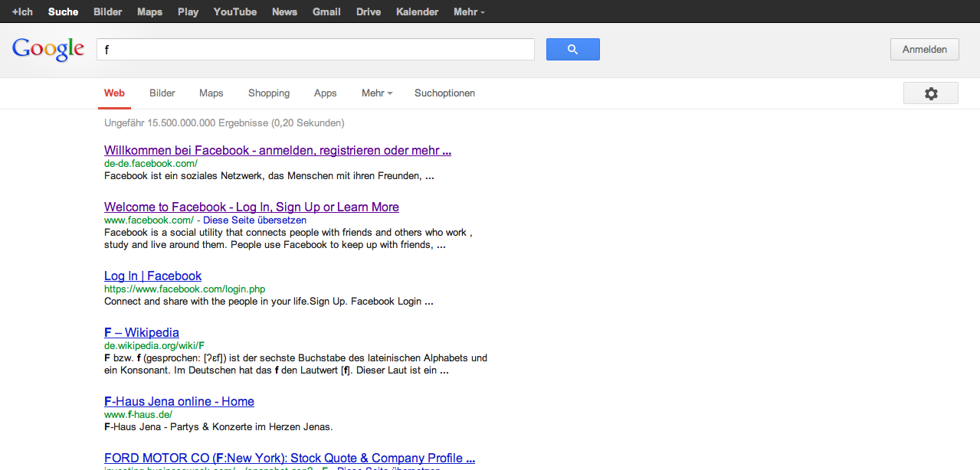
Task: Go to Kalender in the top bar
Action: tap(417, 11)
